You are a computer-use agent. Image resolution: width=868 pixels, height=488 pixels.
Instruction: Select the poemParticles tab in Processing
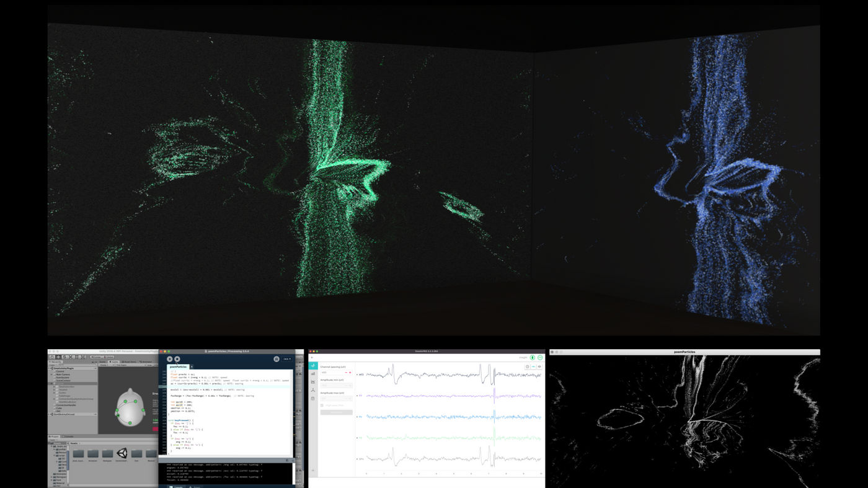pos(179,366)
